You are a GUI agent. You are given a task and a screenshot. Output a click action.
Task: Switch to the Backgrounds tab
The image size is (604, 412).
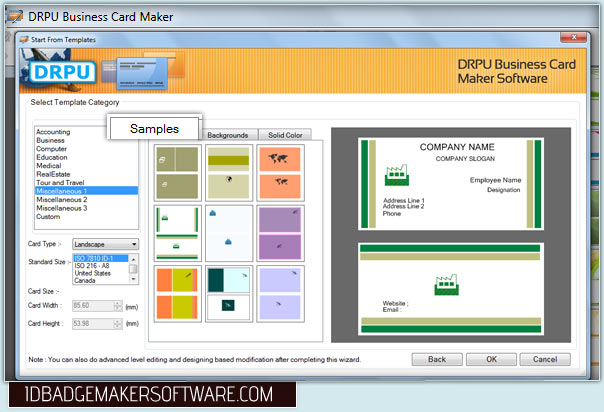point(228,135)
